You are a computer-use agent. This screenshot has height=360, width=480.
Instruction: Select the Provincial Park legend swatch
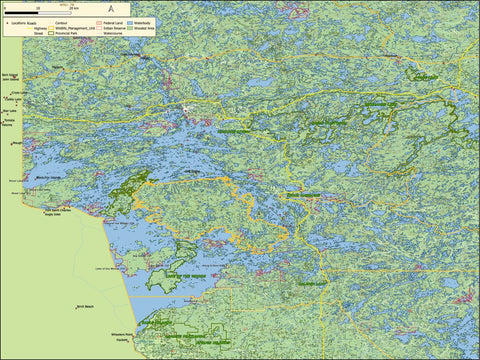tap(51, 33)
